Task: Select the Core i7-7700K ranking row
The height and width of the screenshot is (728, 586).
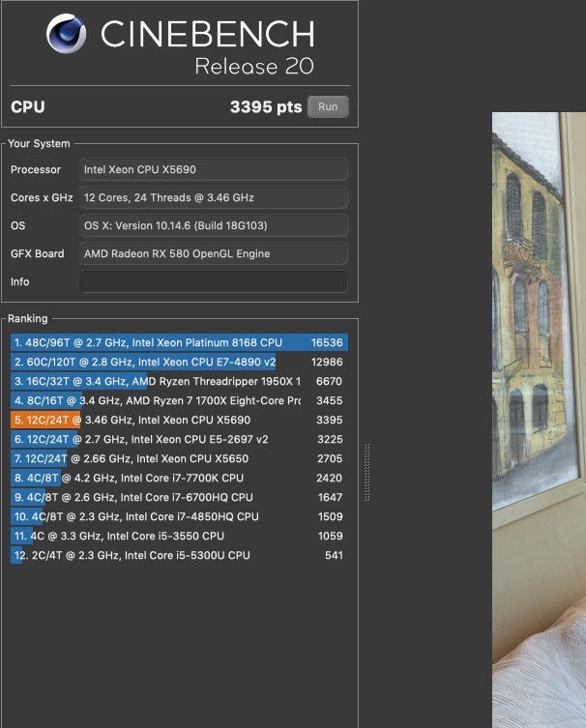Action: (179, 478)
